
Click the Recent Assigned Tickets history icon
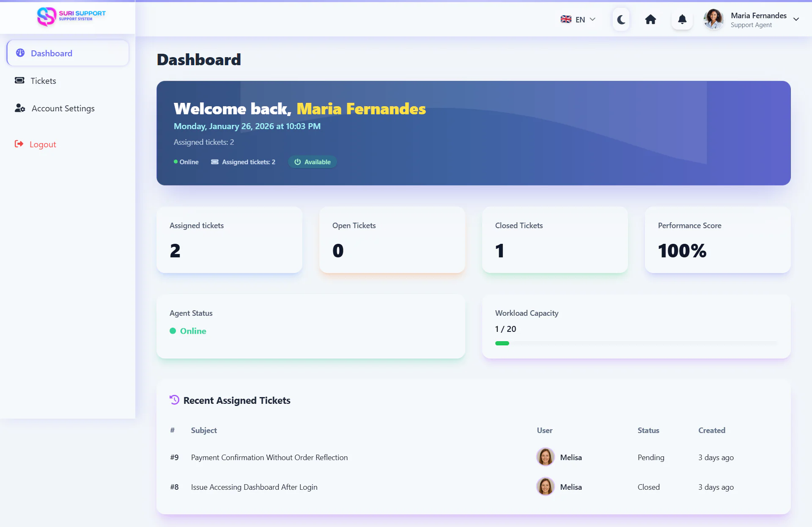(174, 400)
